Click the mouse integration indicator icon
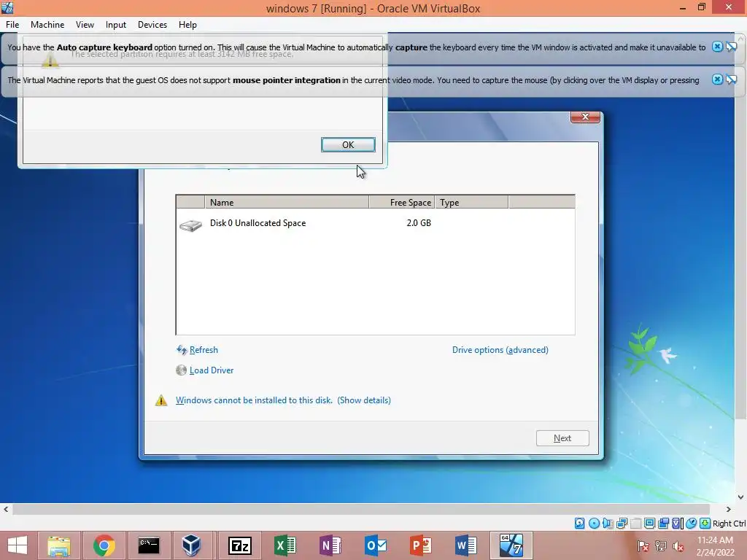The image size is (747, 560). [691, 524]
